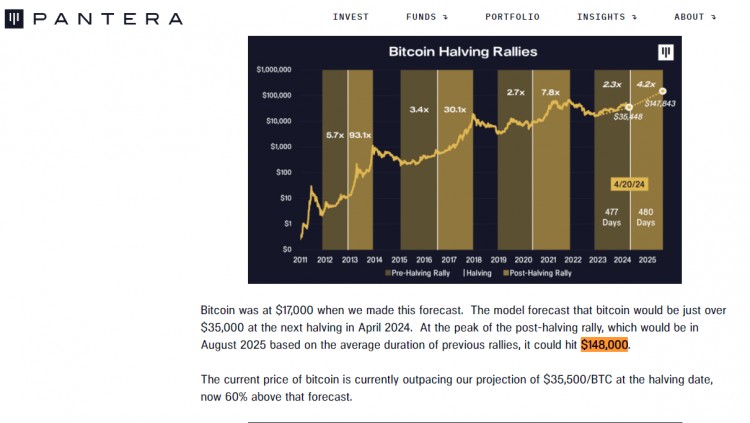Screen dimensions: 750x423
Task: Click the 2025 year on chart axis
Action: [x=648, y=259]
